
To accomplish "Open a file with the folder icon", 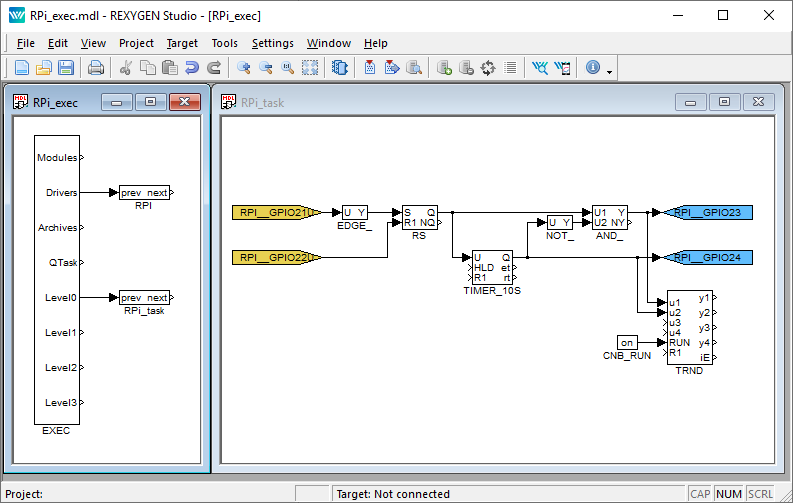I will (44, 68).
